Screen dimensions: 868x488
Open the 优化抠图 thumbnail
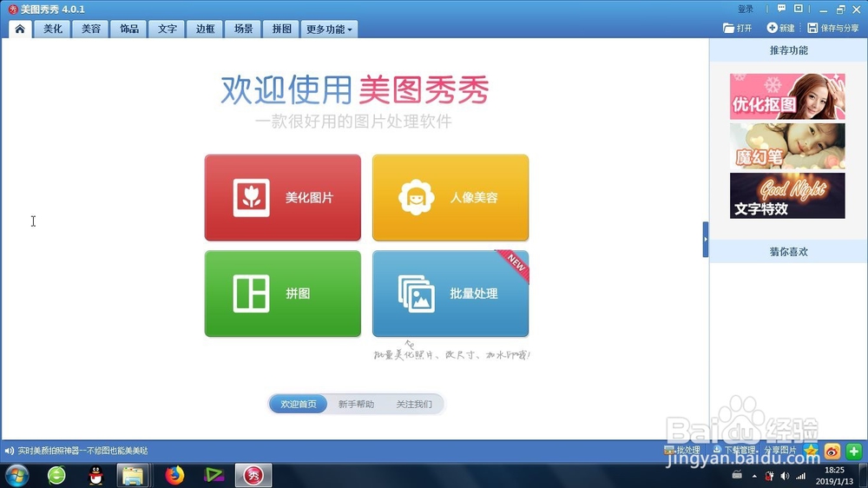(x=787, y=97)
